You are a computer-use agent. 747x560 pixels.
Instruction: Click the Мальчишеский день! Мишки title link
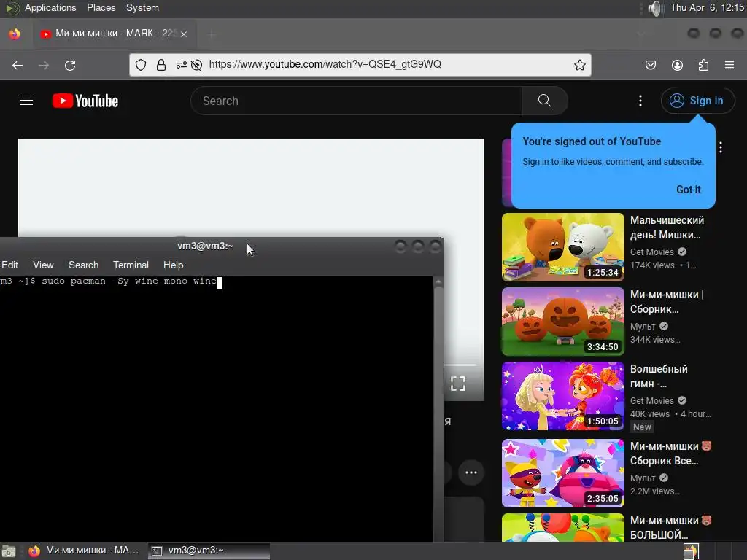click(667, 227)
